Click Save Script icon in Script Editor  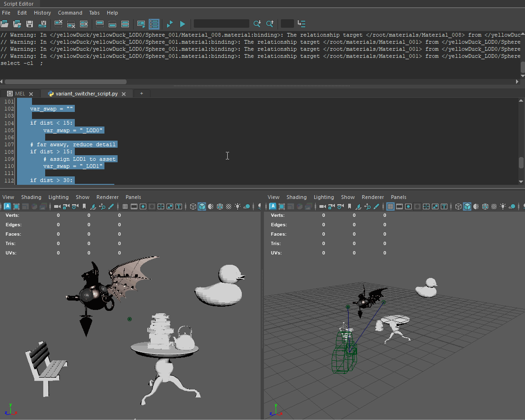pos(30,24)
